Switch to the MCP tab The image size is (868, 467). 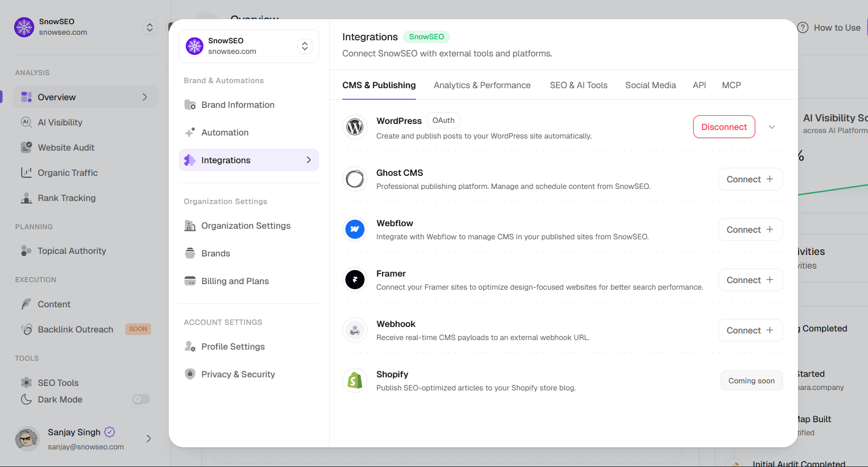click(x=732, y=85)
